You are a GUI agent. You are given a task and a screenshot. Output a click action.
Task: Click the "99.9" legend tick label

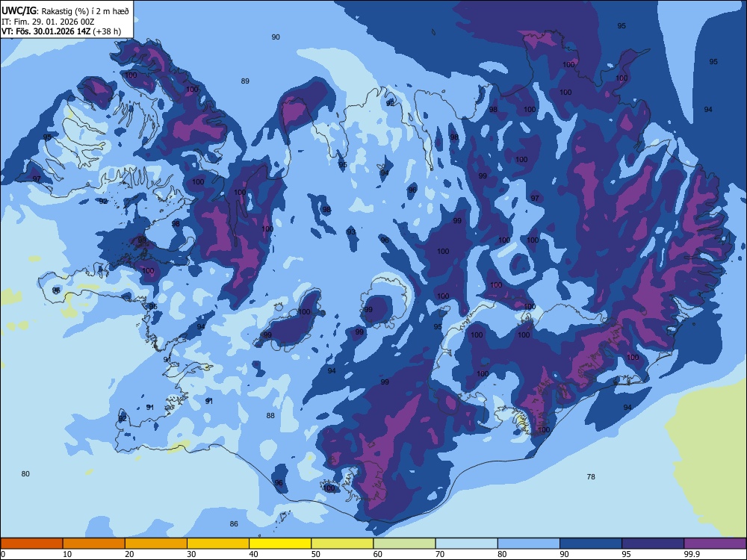click(x=692, y=554)
